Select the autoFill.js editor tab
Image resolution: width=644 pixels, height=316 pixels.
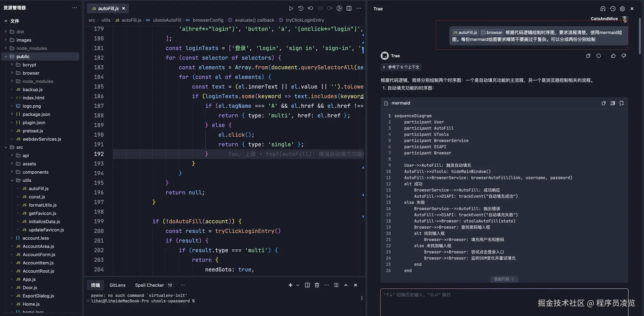point(108,8)
